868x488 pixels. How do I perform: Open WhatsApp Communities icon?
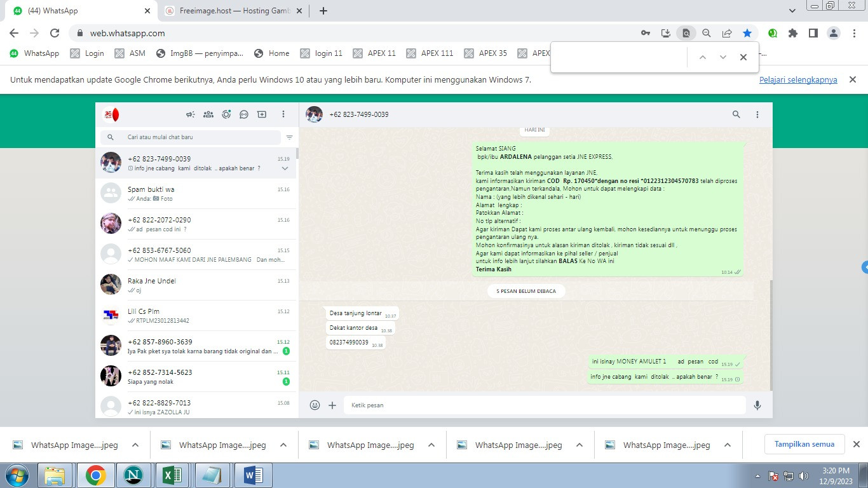(208, 114)
